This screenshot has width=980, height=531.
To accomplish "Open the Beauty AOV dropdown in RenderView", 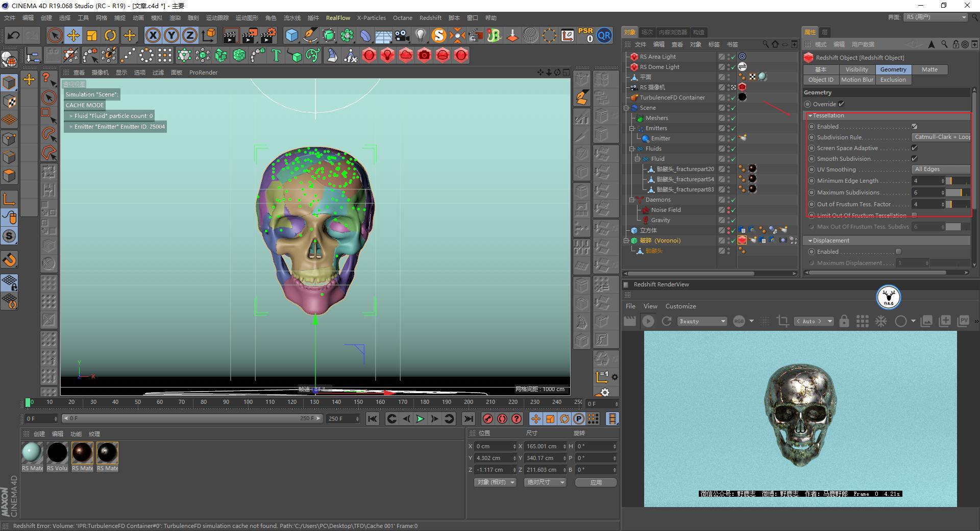I will coord(702,321).
